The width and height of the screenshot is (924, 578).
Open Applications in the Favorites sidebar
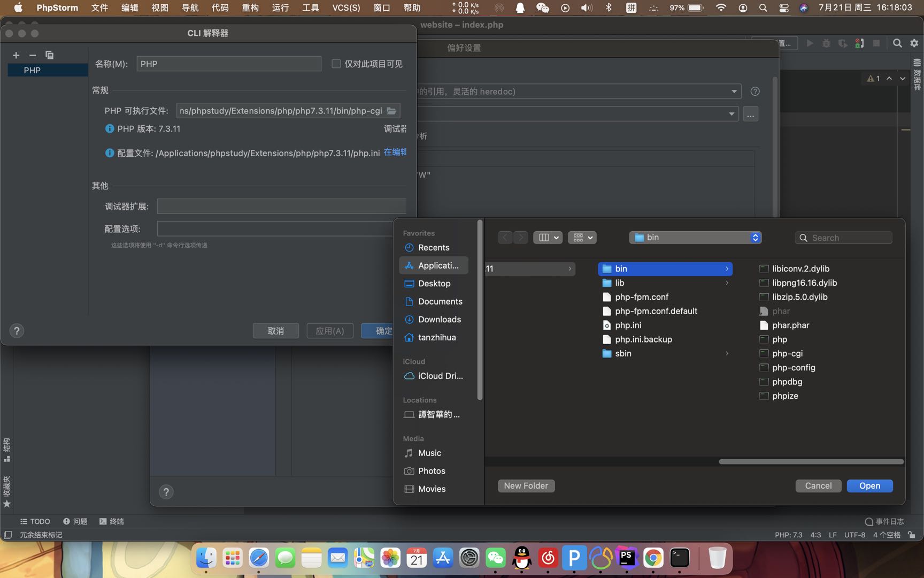click(434, 265)
